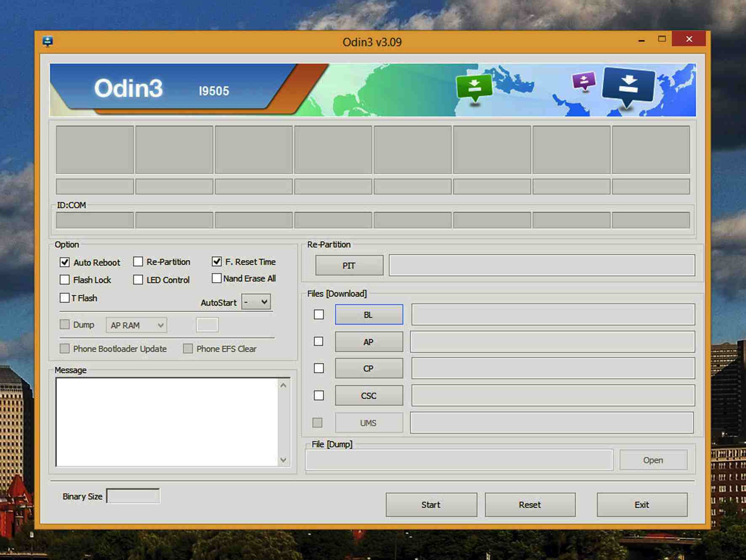Click the CP file path field

pos(552,368)
